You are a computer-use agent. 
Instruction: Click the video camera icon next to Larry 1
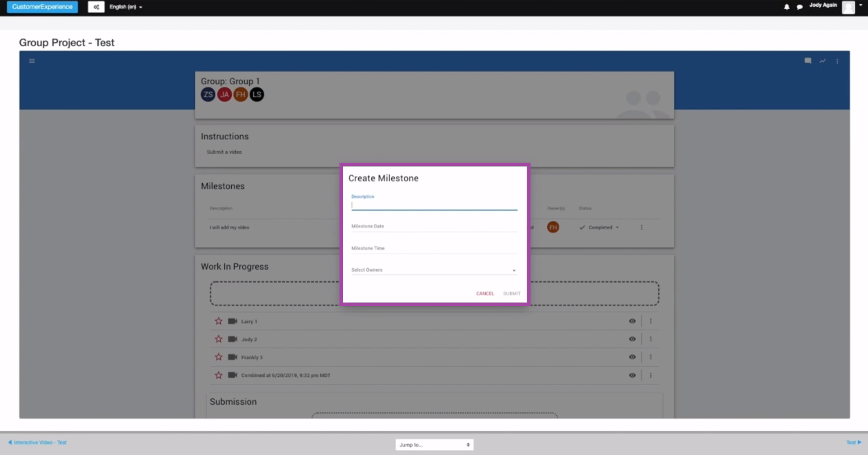[x=233, y=321]
